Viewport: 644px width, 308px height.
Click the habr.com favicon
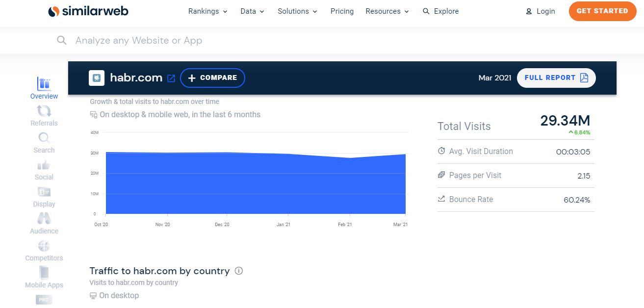tap(97, 78)
